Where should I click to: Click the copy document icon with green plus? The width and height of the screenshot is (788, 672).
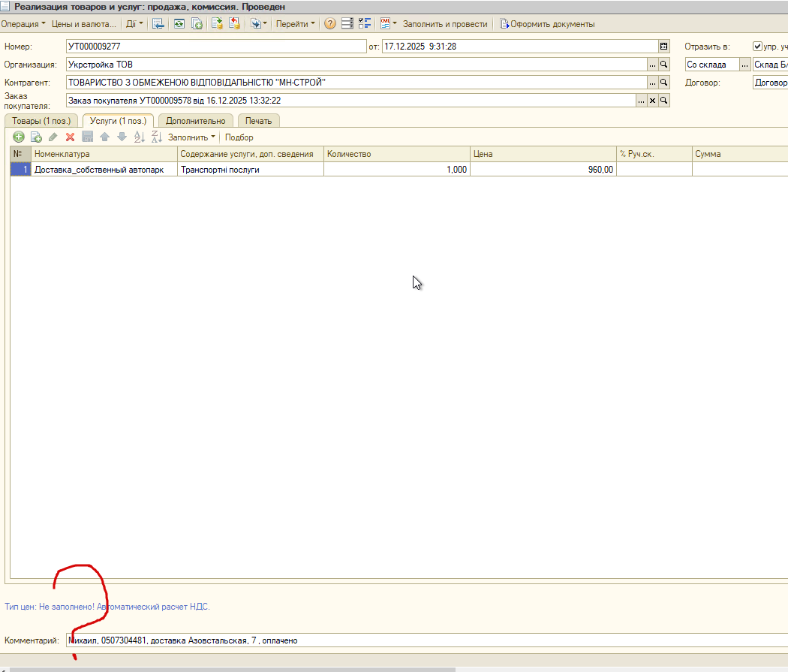coord(197,23)
